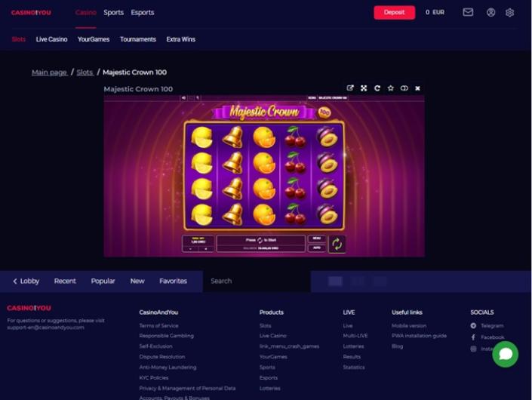Click the red Deposit button
The height and width of the screenshot is (400, 532).
pos(394,13)
